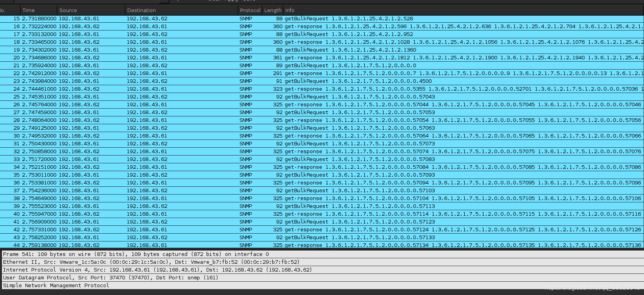644x295 pixels.
Task: Sort packets by the No. column header
Action: (x=10, y=10)
